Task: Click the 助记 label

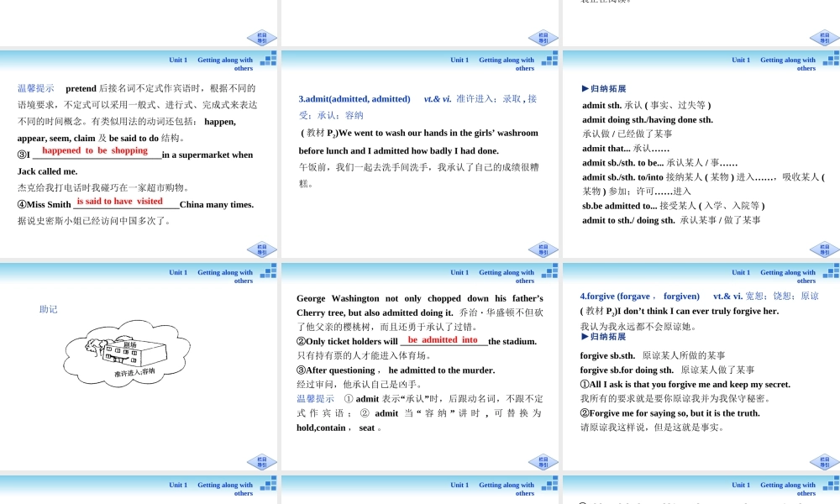Action: 48,309
